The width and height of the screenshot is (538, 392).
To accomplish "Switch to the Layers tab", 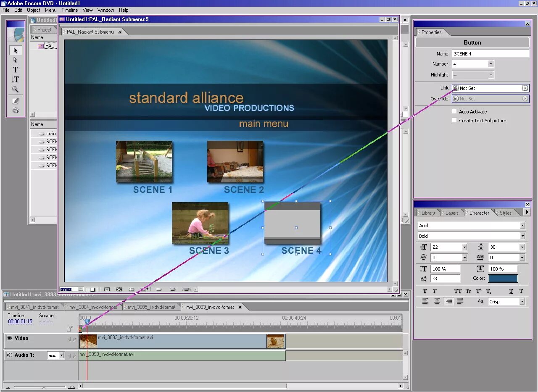I will 452,213.
